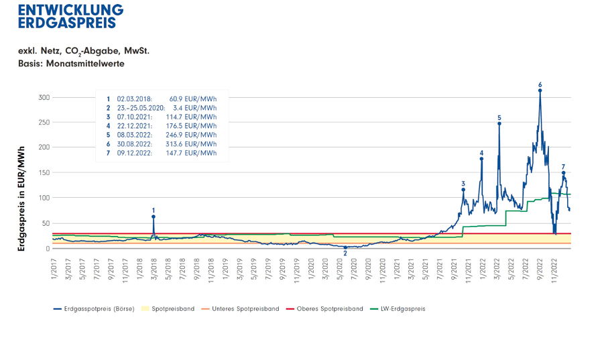Select the 23.–25.05.2020 annotation entry
Viewport: 610px width, 364px height.
[x=161, y=107]
